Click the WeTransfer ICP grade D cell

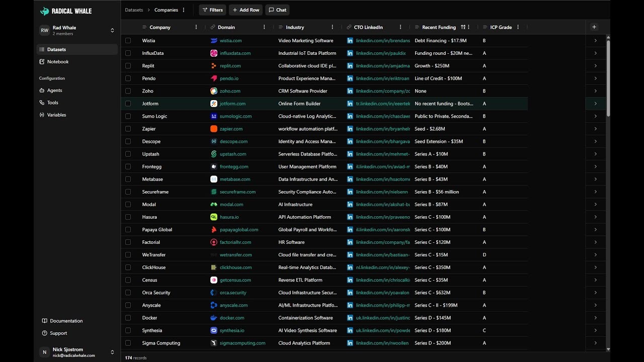[503, 255]
